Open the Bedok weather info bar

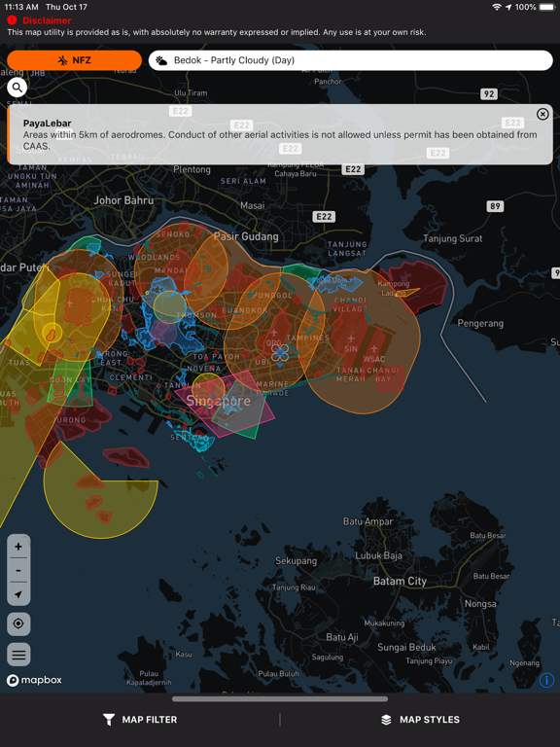[x=350, y=60]
